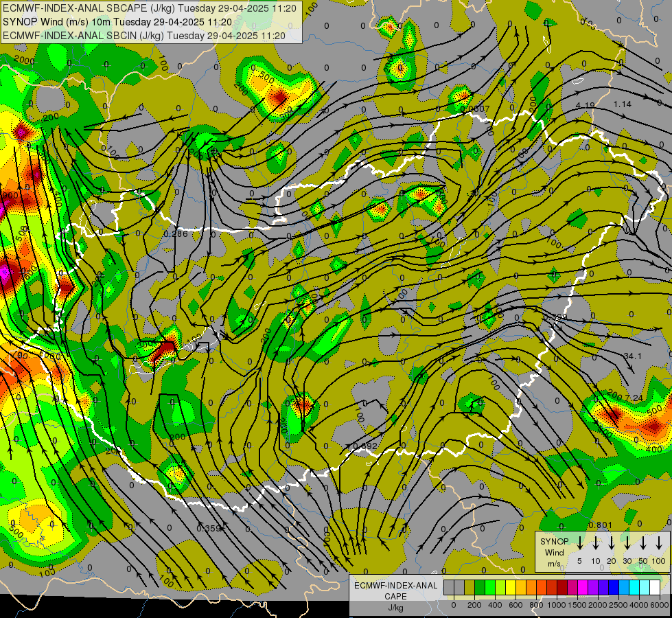Screen dimensions: 672x618
Task: Click the SBCIN title line at top
Action: click(144, 36)
